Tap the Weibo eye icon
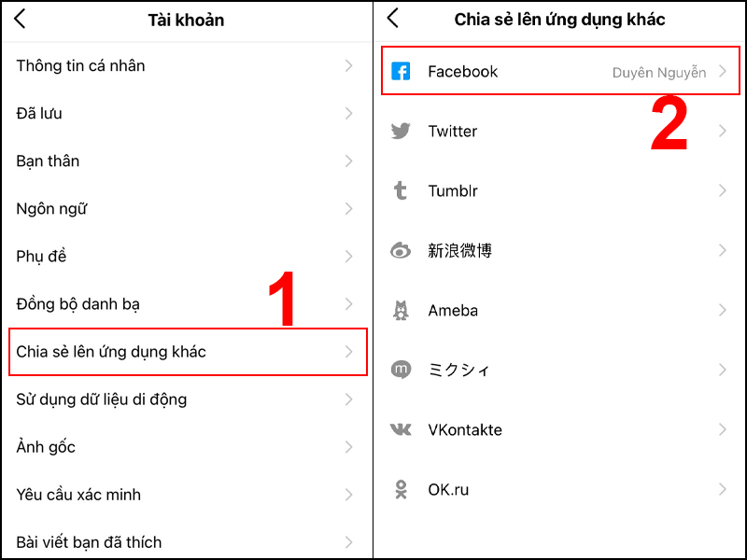Viewport: 747px width, 560px height. click(401, 250)
